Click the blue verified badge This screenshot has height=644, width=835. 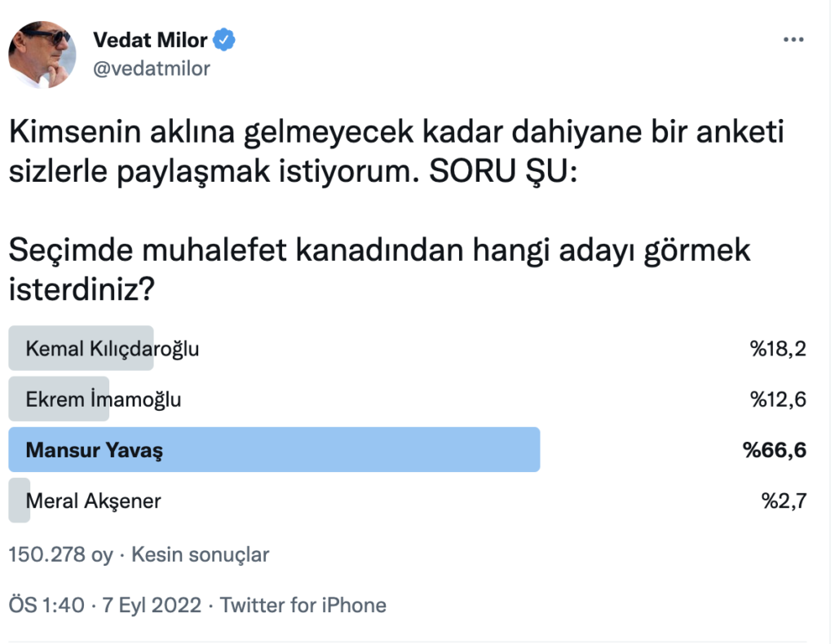coord(224,39)
